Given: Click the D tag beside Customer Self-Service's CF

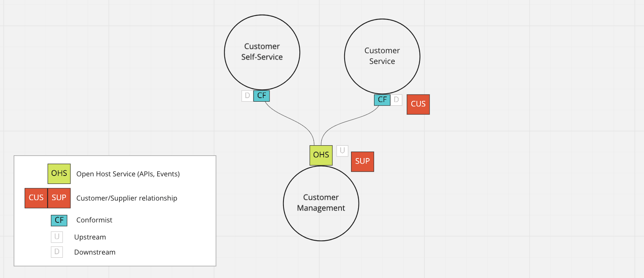Looking at the screenshot, I should 247,96.
